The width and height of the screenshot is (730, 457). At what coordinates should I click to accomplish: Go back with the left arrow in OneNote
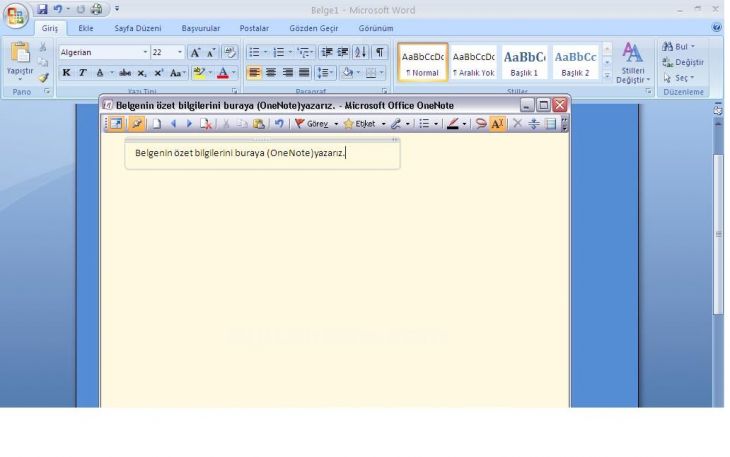tap(174, 124)
